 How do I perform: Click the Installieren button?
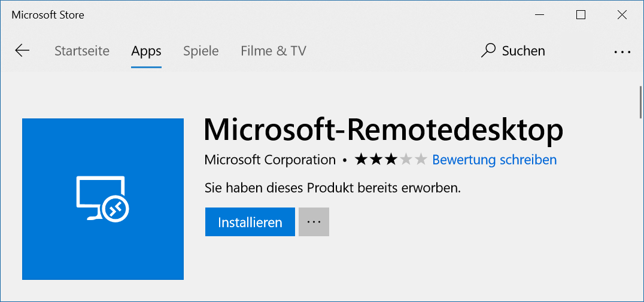pyautogui.click(x=250, y=222)
